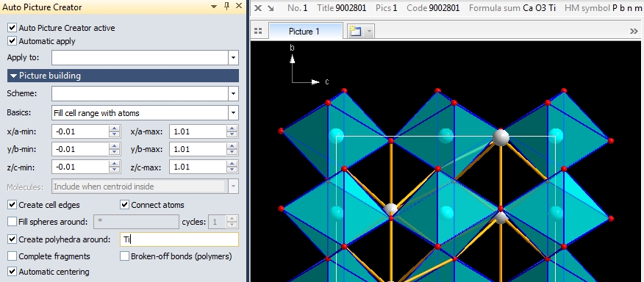Toggle Automatic apply checkbox

12,41
